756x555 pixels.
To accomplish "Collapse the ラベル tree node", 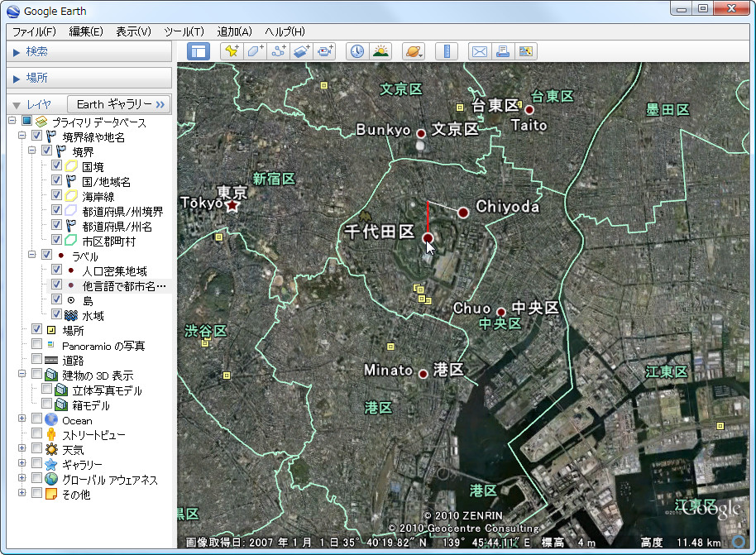I will tap(31, 255).
